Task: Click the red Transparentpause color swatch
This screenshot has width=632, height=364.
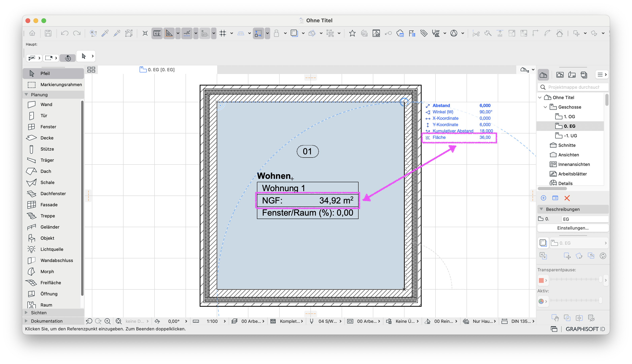Action: [x=541, y=280]
